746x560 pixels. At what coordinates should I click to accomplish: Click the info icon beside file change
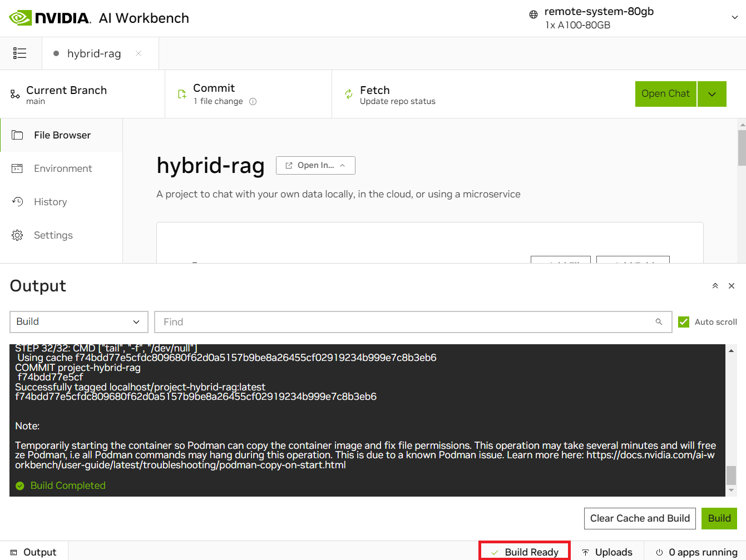click(x=253, y=102)
